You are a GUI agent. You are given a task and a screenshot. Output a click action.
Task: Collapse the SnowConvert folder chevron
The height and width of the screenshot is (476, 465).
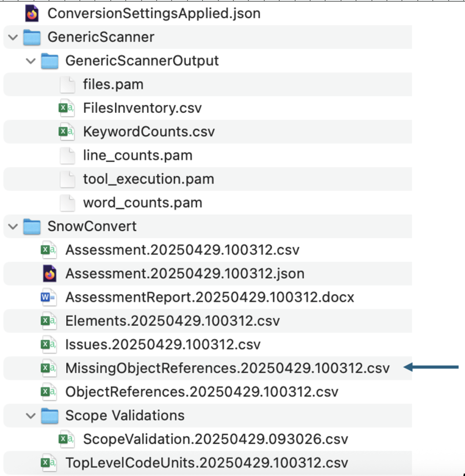tap(13, 227)
